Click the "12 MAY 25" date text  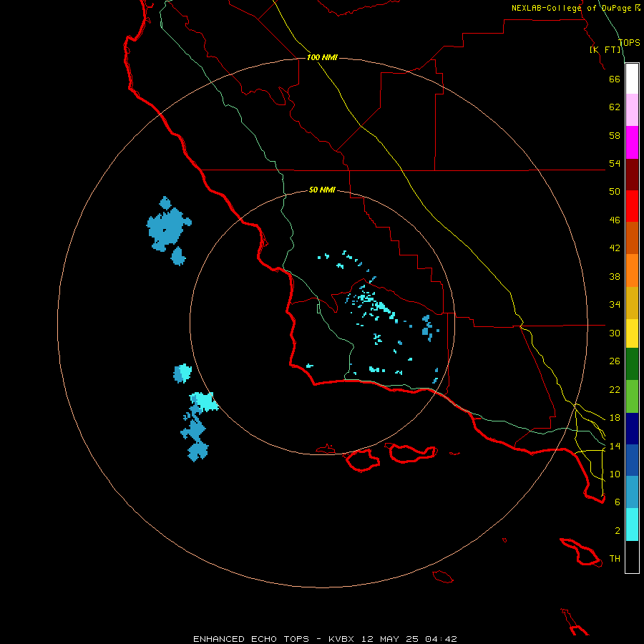(390, 639)
